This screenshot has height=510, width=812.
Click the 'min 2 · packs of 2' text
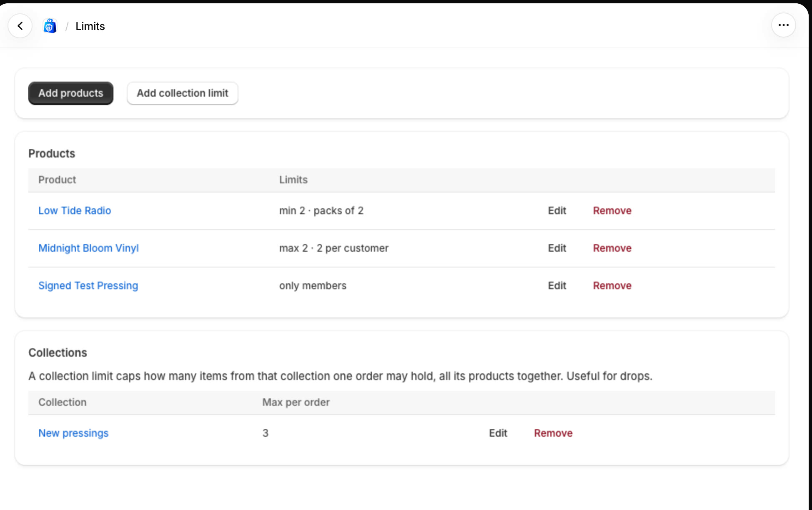click(x=321, y=210)
